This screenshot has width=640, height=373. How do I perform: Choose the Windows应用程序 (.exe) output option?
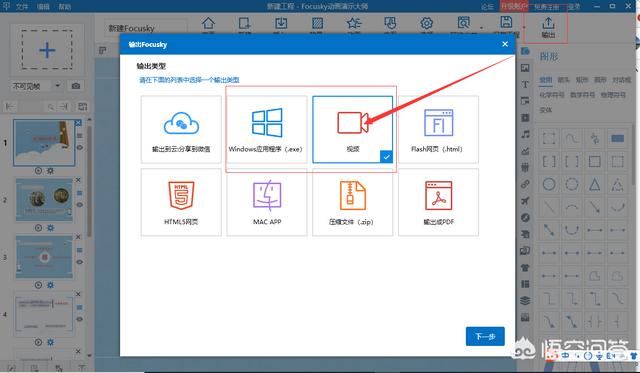pos(267,129)
